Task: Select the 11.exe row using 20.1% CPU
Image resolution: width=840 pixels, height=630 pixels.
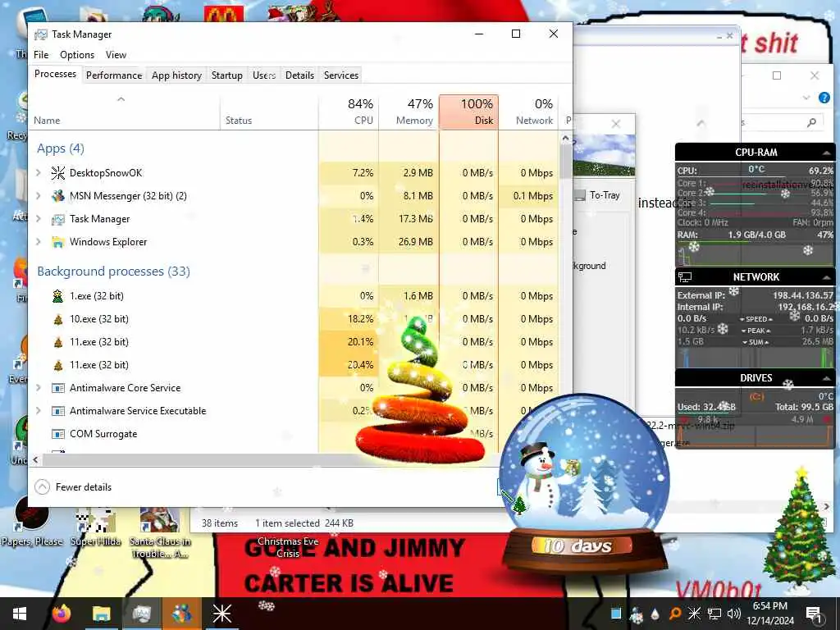Action: tap(294, 342)
